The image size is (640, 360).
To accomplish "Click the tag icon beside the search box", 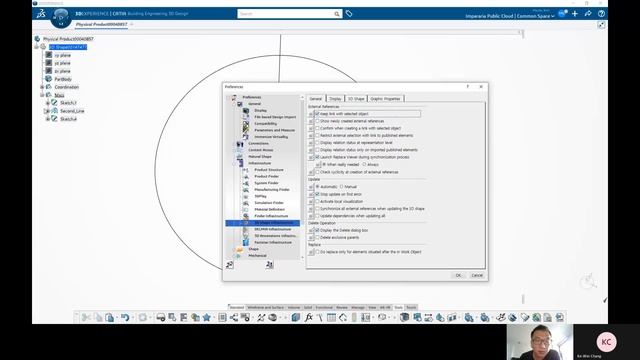I will 349,14.
